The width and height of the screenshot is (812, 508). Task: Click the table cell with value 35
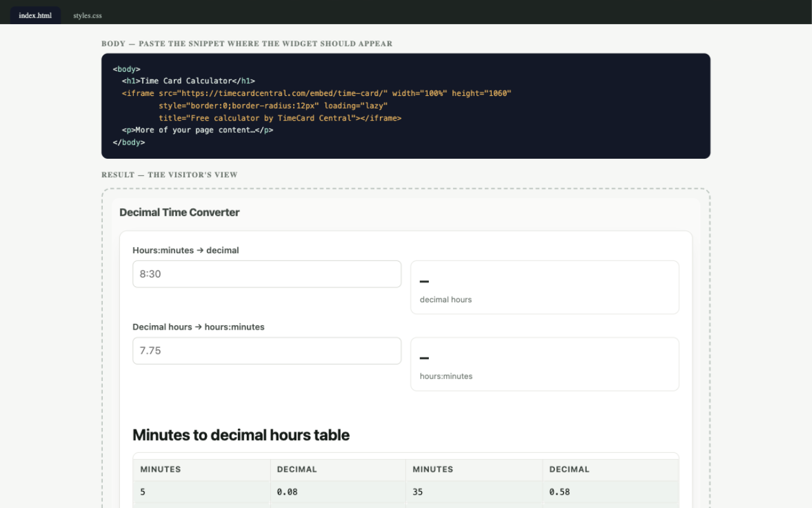point(474,491)
